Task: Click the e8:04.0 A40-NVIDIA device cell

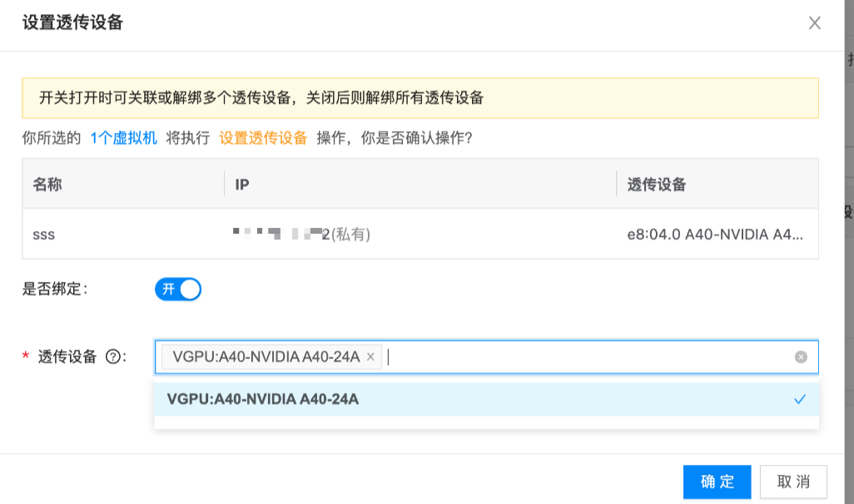Action: pos(715,235)
